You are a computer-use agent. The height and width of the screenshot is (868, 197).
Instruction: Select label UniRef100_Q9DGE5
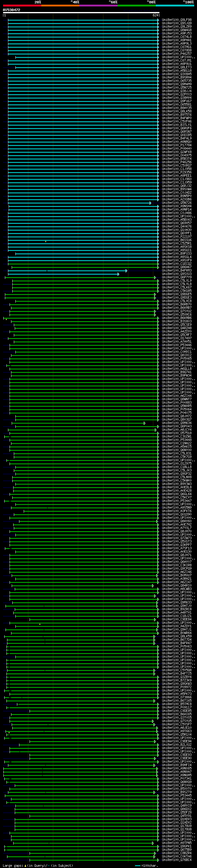177,294
